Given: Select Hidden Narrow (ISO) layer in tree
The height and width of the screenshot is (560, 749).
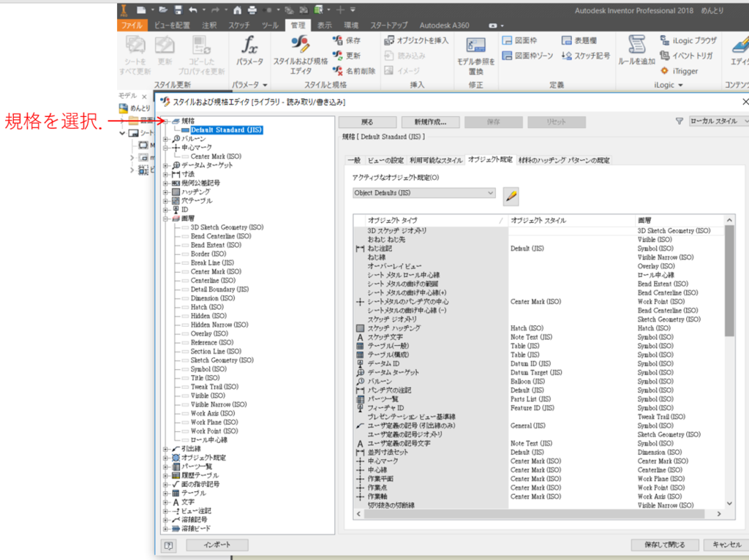Looking at the screenshot, I should click(x=219, y=325).
